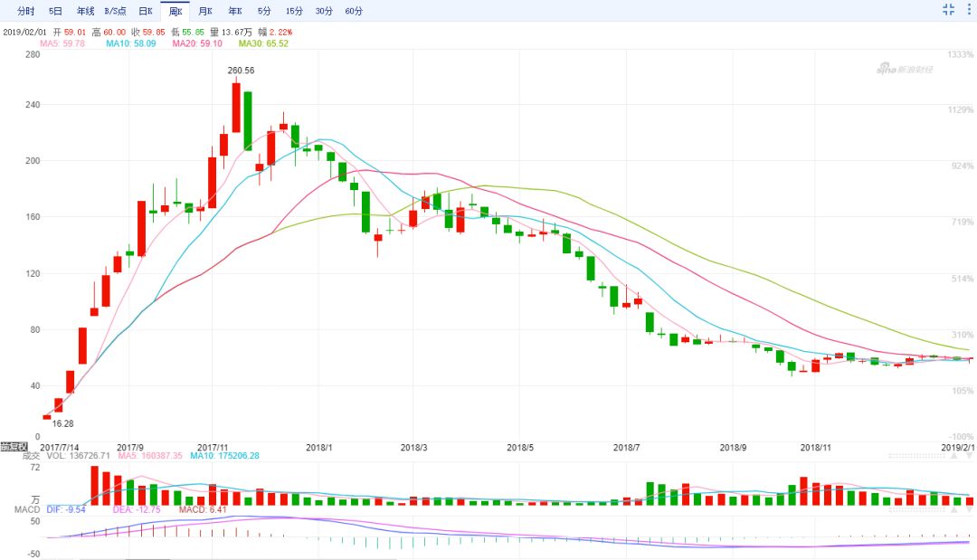The height and width of the screenshot is (560, 977).
Task: Select the 5分 five-minute chart
Action: coord(263,11)
